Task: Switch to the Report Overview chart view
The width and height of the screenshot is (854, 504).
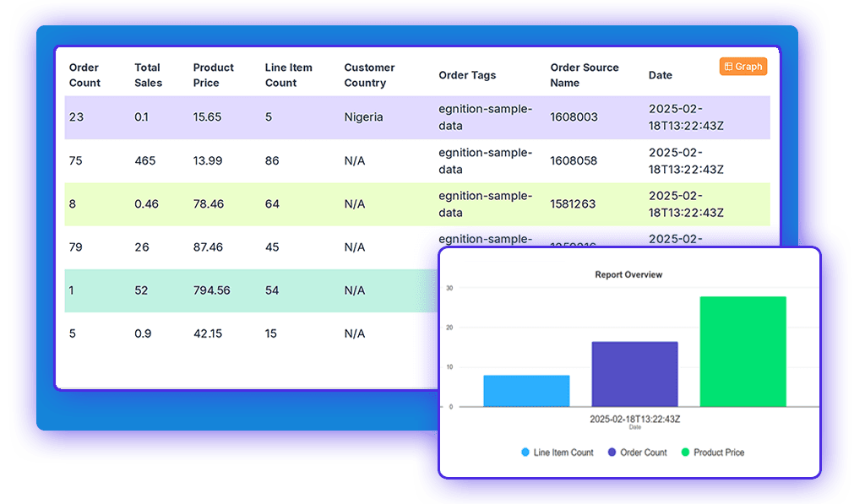Action: click(x=628, y=274)
